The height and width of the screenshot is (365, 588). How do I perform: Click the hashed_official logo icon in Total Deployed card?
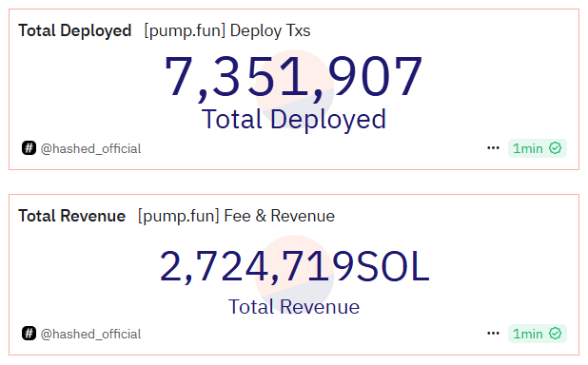click(29, 148)
